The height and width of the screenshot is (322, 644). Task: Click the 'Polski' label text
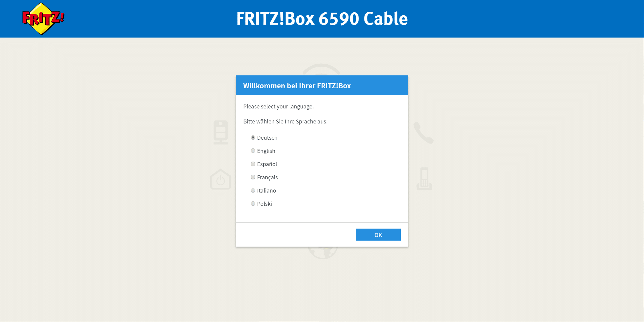point(264,204)
